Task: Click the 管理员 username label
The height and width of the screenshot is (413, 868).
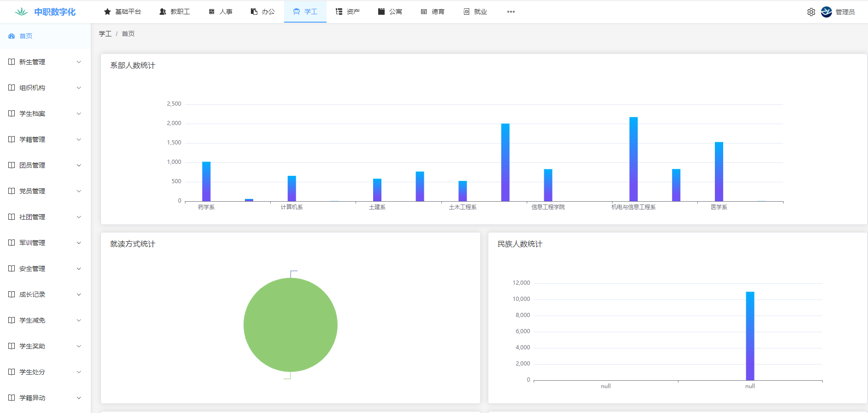Action: click(845, 12)
